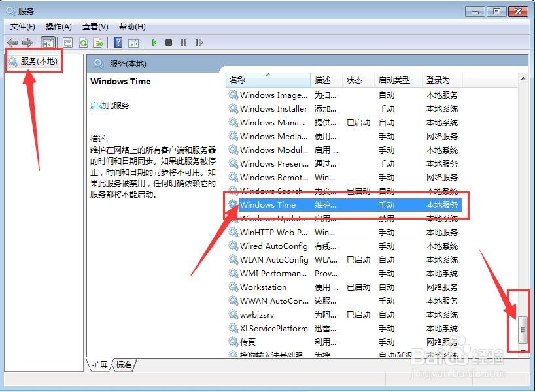Select the 传真 service row
Viewport: 535px width, 392px height.
pyautogui.click(x=344, y=342)
